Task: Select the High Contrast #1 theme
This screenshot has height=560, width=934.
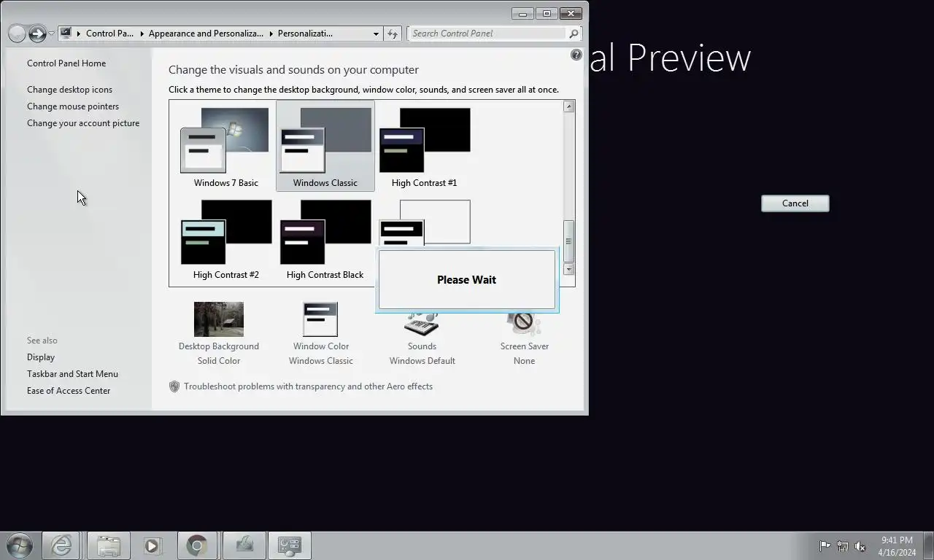Action: pyautogui.click(x=424, y=147)
